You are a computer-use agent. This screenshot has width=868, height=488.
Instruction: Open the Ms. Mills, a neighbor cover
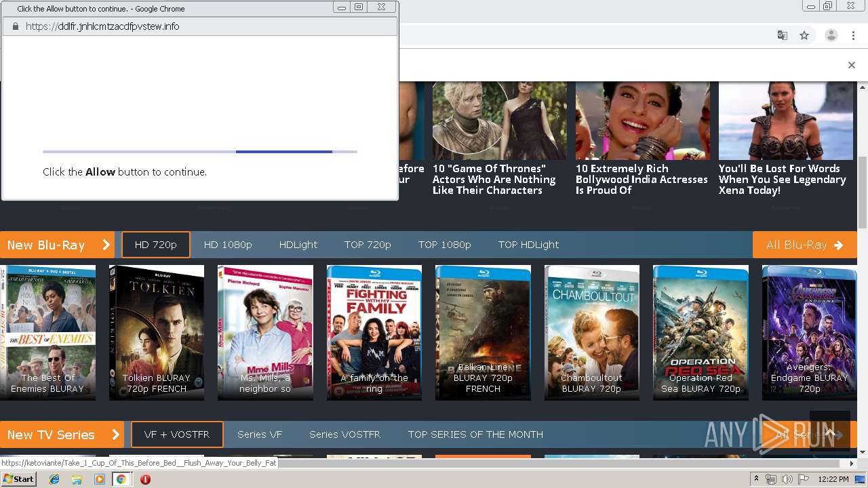(x=265, y=332)
